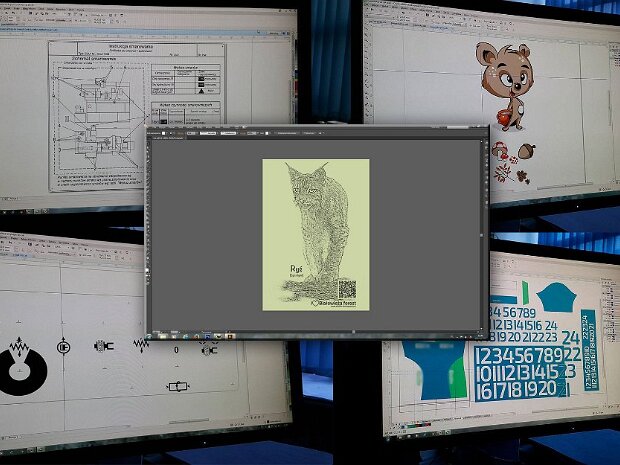Click the "123456789" number row on the blue panel
Viewport: 620px width, 465px height.
[520, 355]
